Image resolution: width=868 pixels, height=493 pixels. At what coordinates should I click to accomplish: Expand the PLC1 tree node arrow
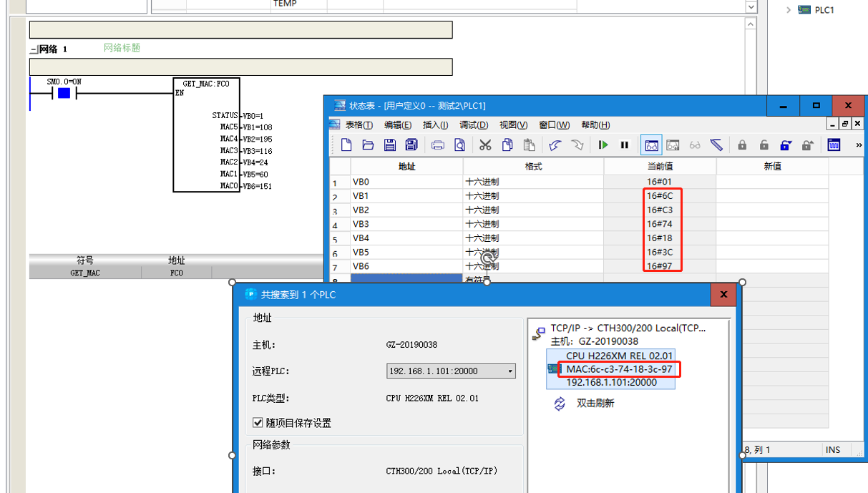pos(788,10)
